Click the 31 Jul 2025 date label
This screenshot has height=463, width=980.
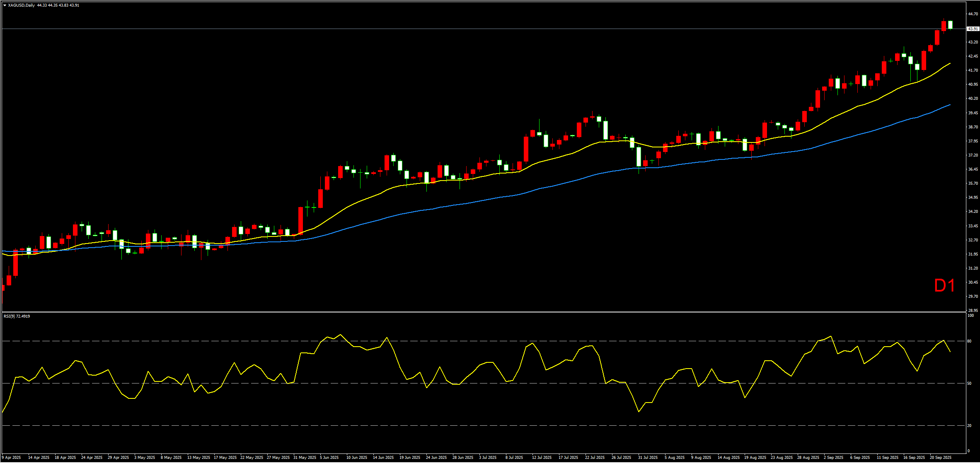point(648,458)
